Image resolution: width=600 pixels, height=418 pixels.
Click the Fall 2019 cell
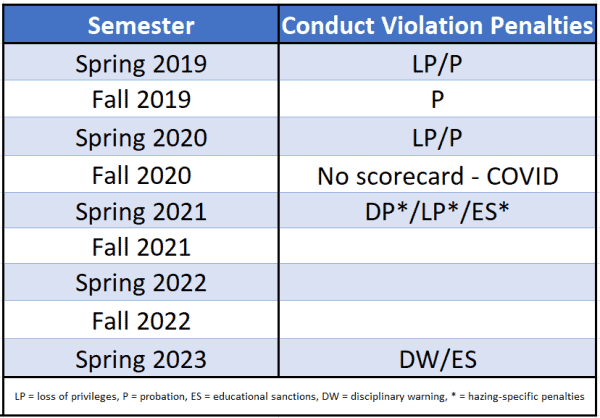pyautogui.click(x=141, y=99)
